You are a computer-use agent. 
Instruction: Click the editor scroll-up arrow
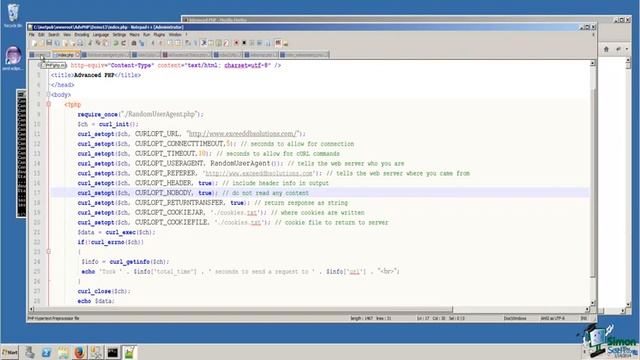(x=593, y=64)
